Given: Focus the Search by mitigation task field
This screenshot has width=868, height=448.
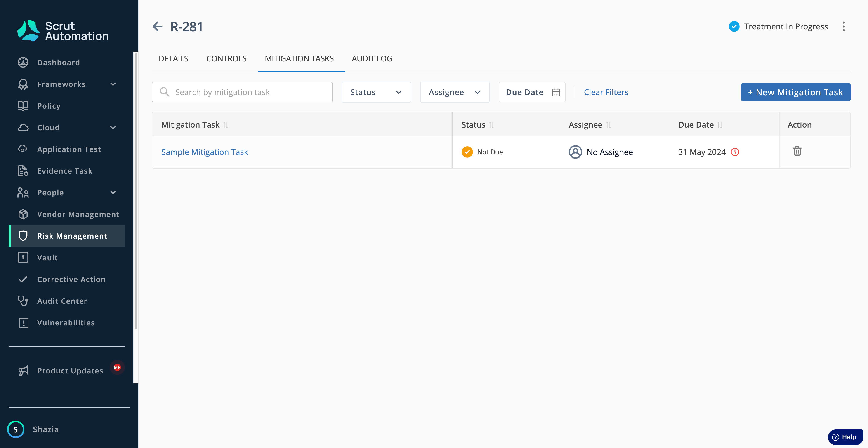Looking at the screenshot, I should [x=242, y=92].
